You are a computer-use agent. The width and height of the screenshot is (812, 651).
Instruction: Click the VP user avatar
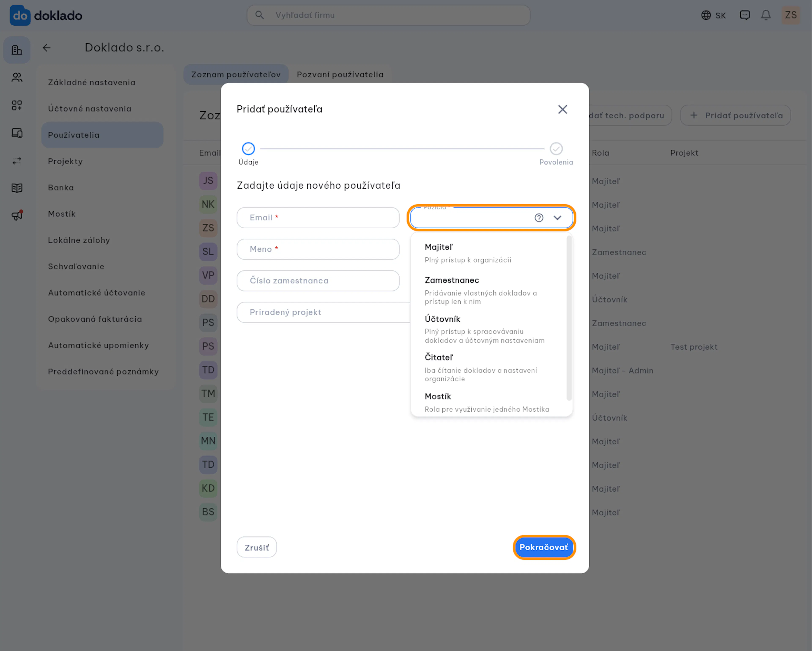[x=208, y=276]
